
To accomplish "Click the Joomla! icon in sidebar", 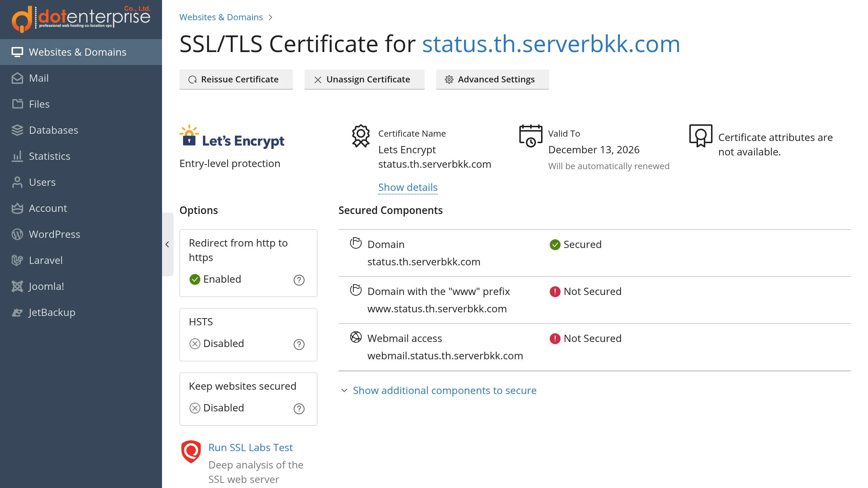I will [x=17, y=286].
